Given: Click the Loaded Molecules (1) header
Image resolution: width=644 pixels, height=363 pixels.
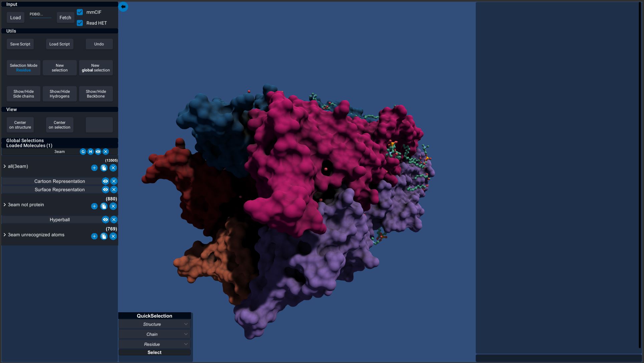Looking at the screenshot, I should [60, 146].
